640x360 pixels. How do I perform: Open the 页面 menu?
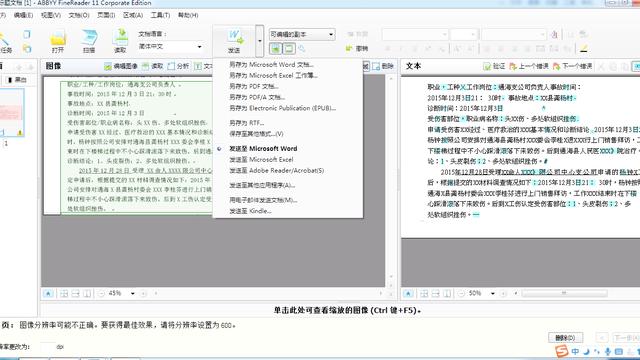pos(106,15)
